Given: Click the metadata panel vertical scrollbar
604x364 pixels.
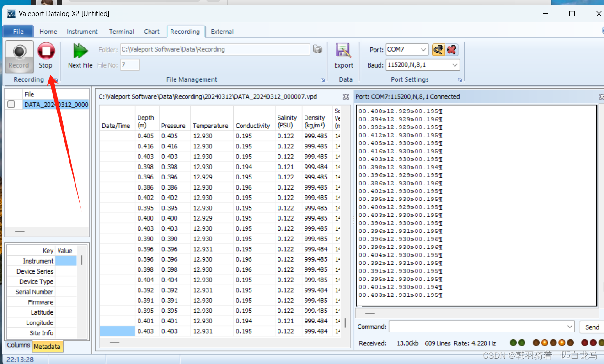Looking at the screenshot, I should (x=82, y=260).
